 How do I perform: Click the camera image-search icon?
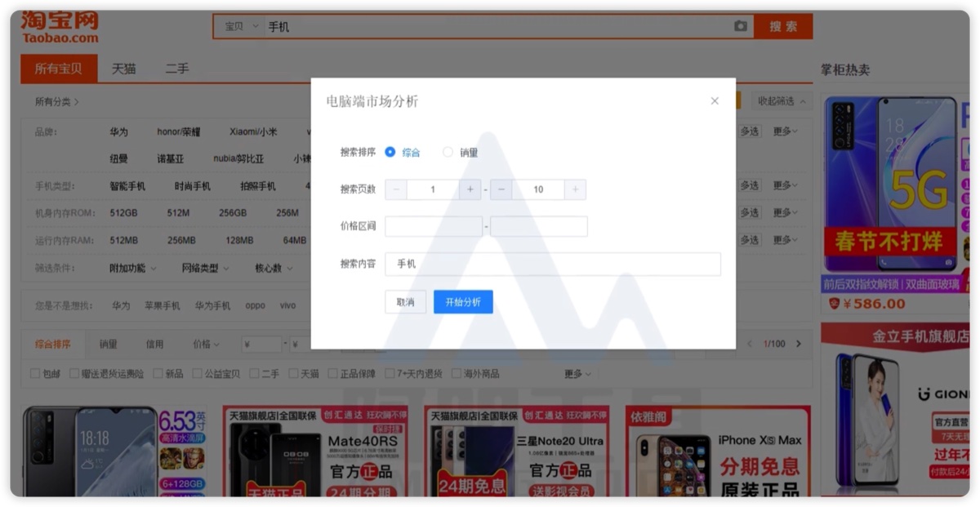[x=740, y=26]
